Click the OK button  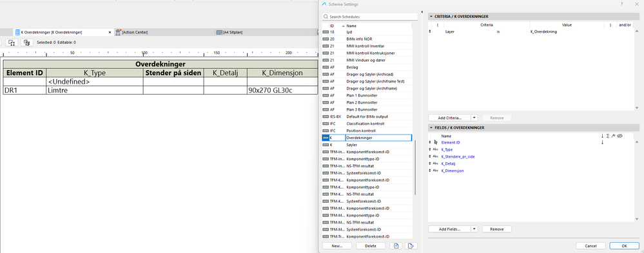click(624, 246)
